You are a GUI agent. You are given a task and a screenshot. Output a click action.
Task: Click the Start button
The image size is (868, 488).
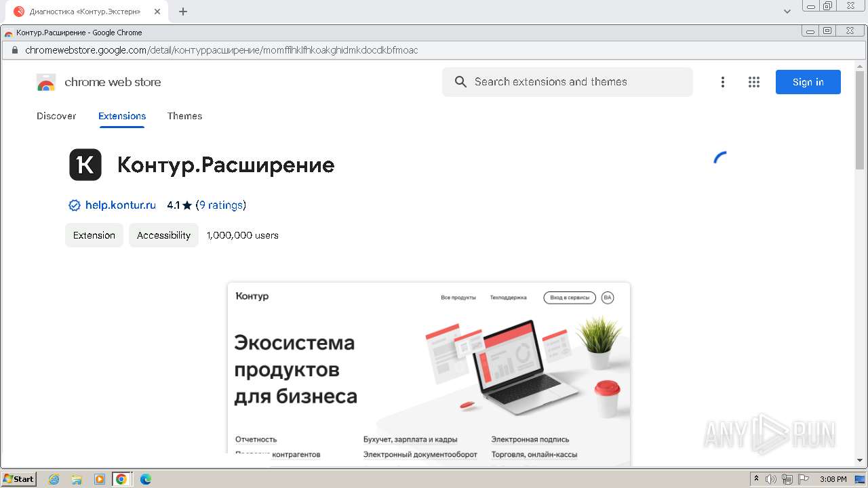pyautogui.click(x=18, y=479)
